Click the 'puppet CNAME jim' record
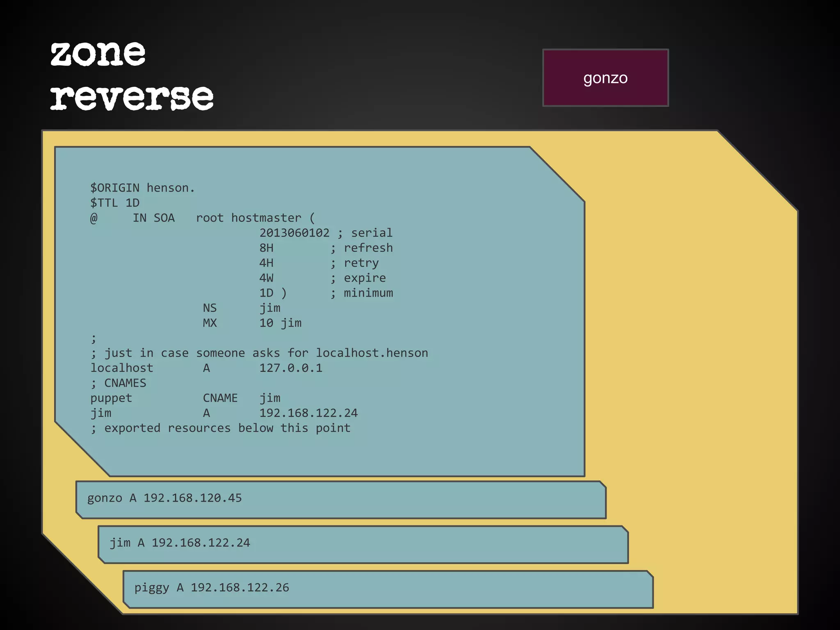Viewport: 840px width, 630px height. click(x=185, y=398)
